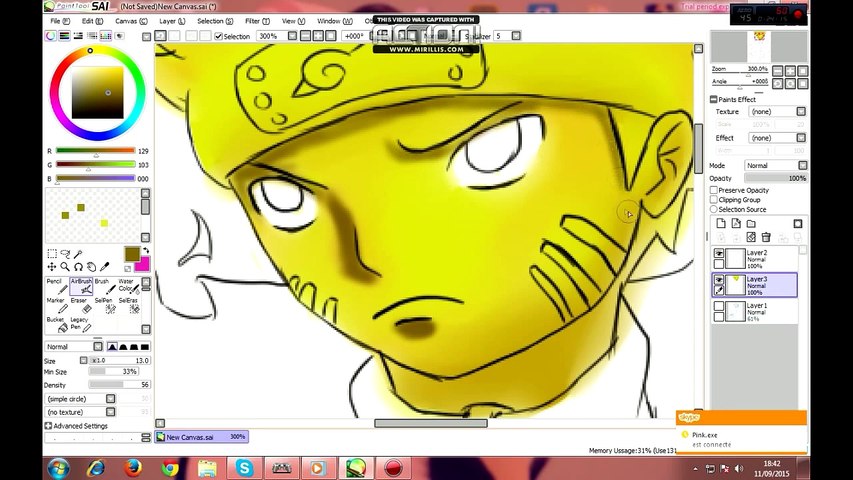Select the Water Color tool
The height and width of the screenshot is (480, 853).
pyautogui.click(x=128, y=286)
